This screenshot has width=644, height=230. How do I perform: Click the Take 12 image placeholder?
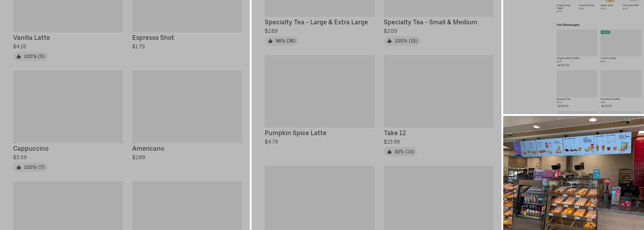tap(439, 92)
